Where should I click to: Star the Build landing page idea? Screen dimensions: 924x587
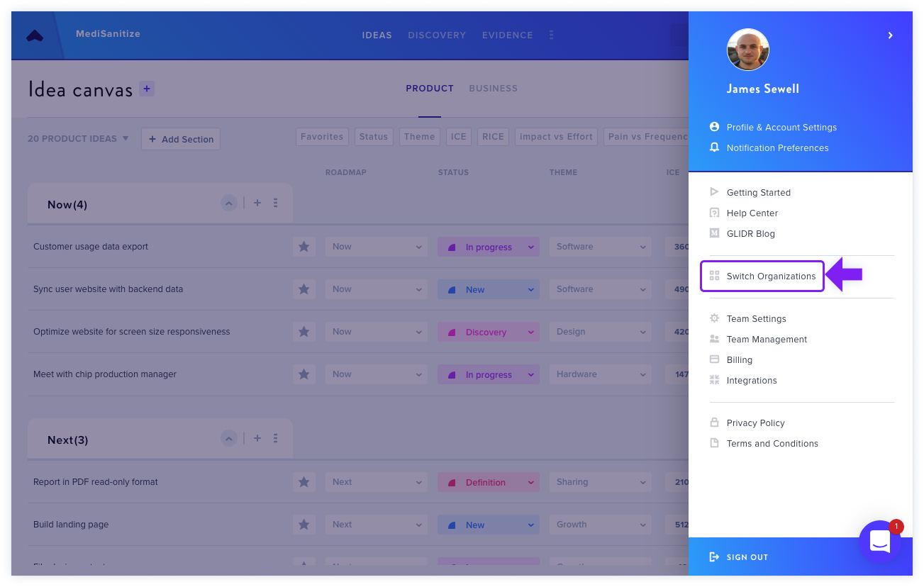(x=304, y=525)
